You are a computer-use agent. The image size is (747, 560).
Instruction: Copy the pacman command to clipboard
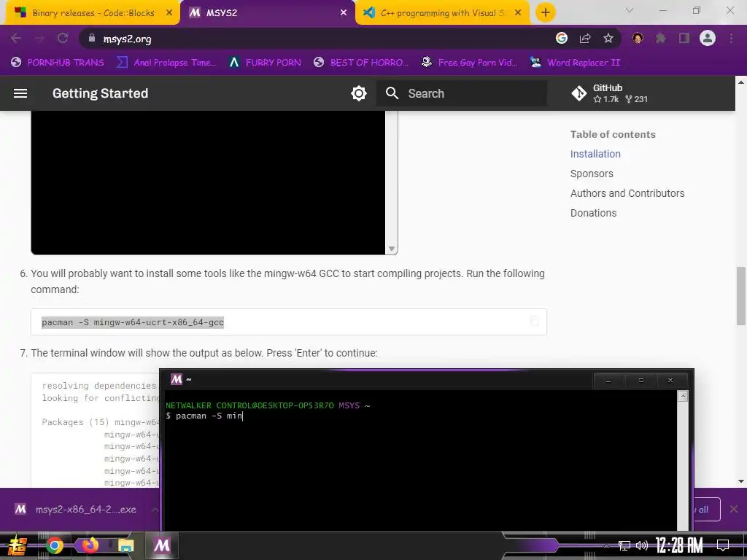pyautogui.click(x=535, y=322)
